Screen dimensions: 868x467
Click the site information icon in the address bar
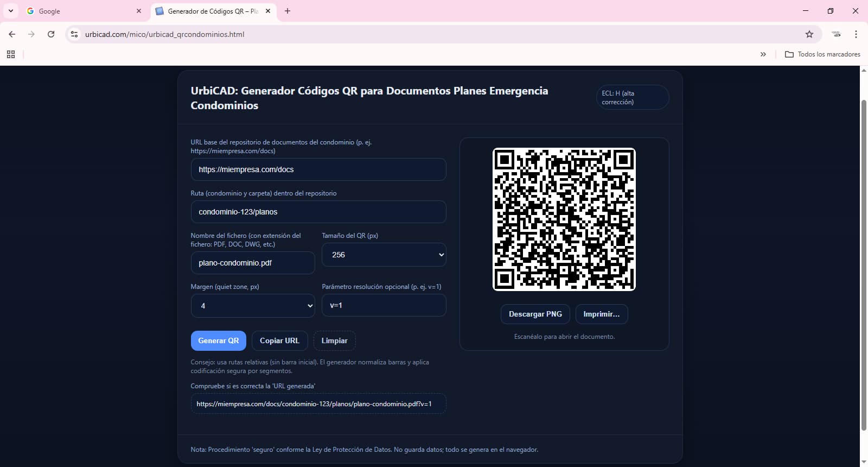[74, 34]
